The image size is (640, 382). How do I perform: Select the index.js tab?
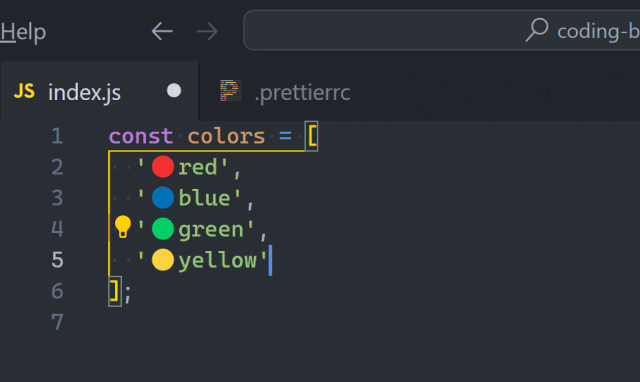[x=99, y=91]
